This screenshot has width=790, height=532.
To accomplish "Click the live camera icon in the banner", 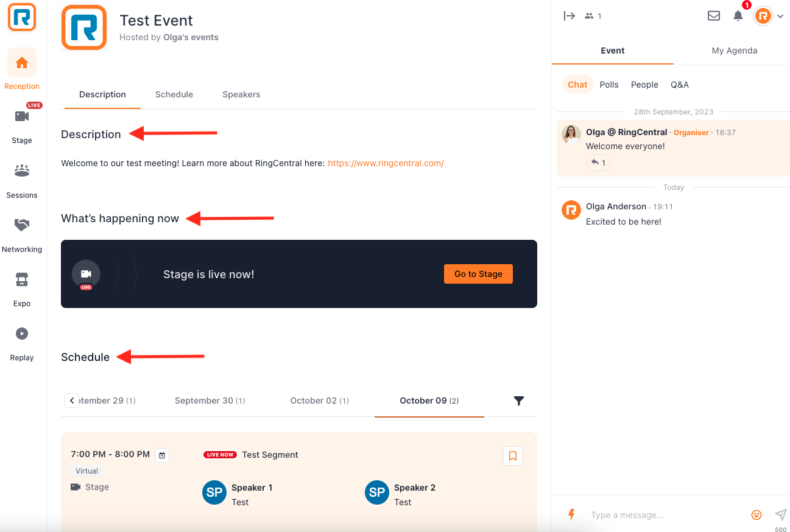I will pyautogui.click(x=86, y=274).
